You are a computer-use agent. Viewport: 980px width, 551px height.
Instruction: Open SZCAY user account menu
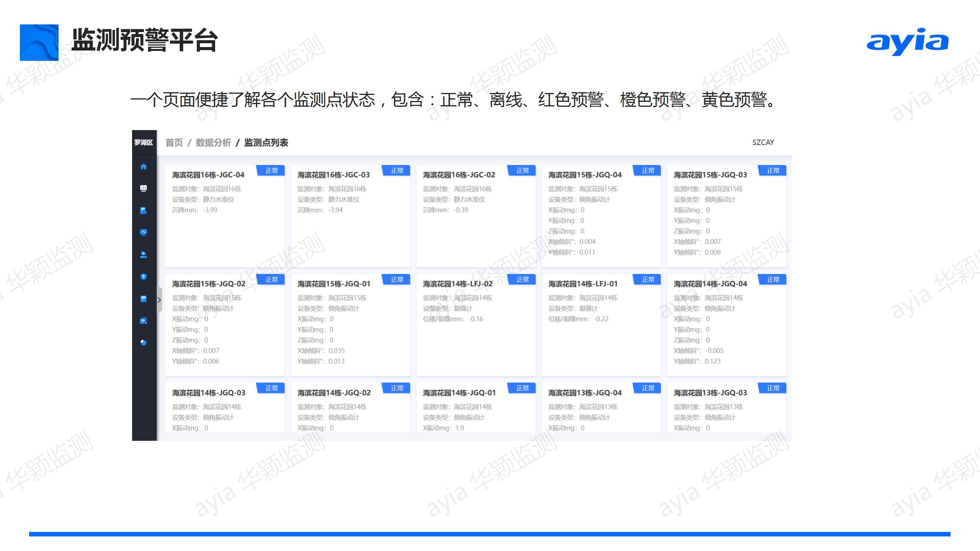tap(763, 142)
